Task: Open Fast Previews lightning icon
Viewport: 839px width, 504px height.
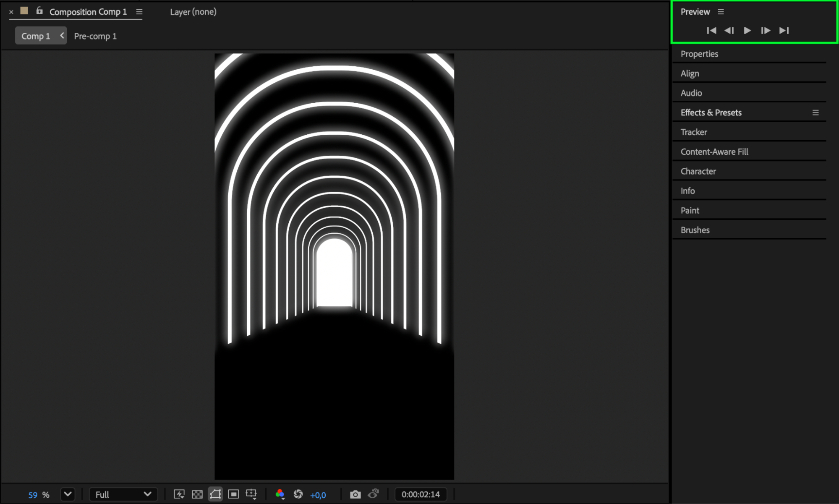Action: 179,494
